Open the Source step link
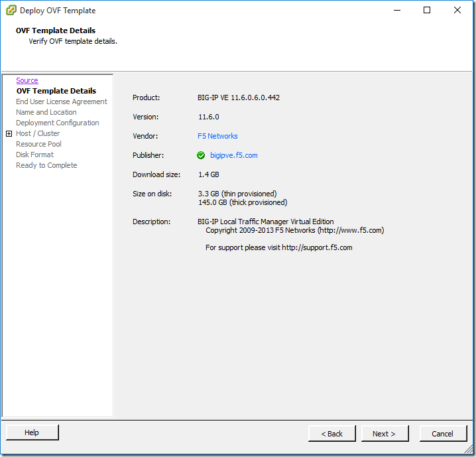This screenshot has height=457, width=476. click(x=27, y=80)
